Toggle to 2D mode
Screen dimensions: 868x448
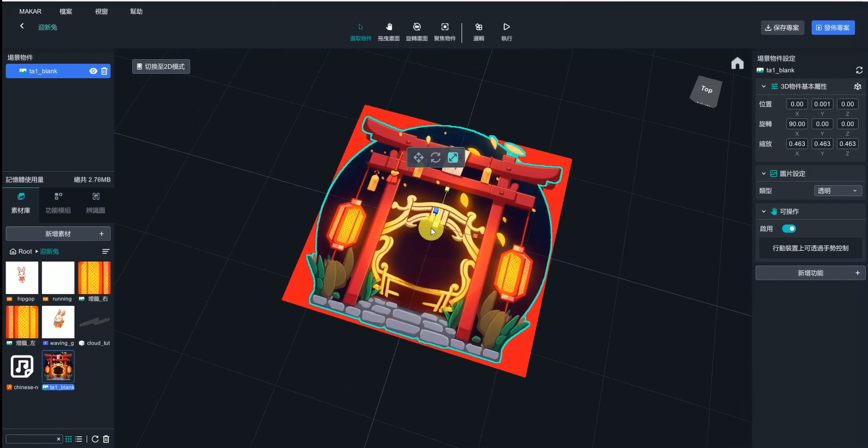pos(161,66)
